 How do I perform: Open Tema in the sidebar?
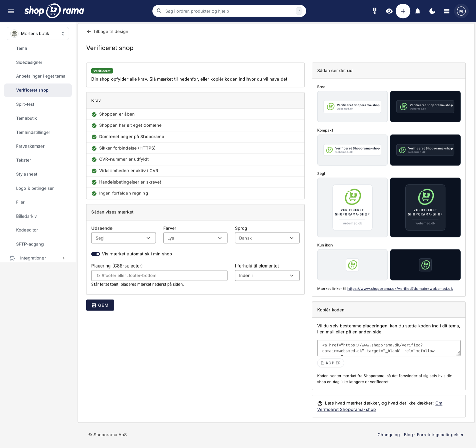pos(21,48)
